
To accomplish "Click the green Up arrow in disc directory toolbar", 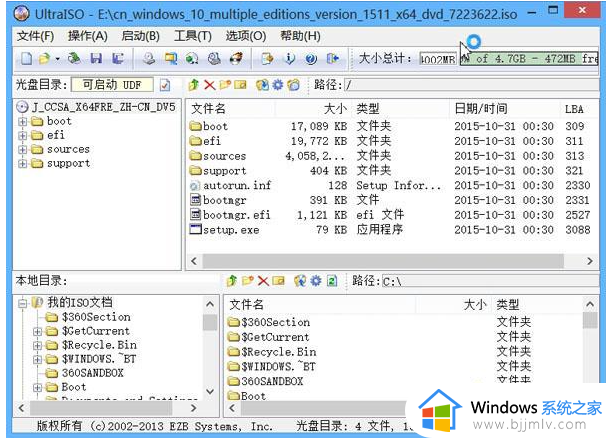I will click(x=194, y=84).
